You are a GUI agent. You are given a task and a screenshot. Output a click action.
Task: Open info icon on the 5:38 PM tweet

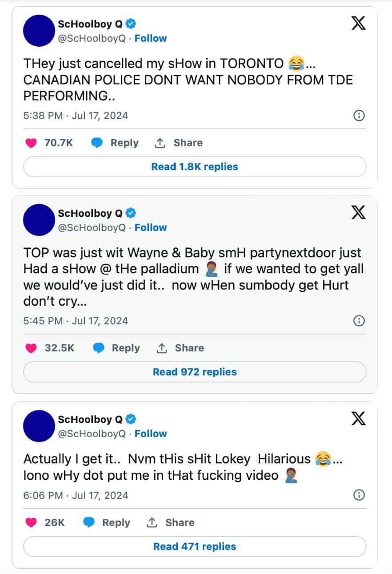coord(359,116)
